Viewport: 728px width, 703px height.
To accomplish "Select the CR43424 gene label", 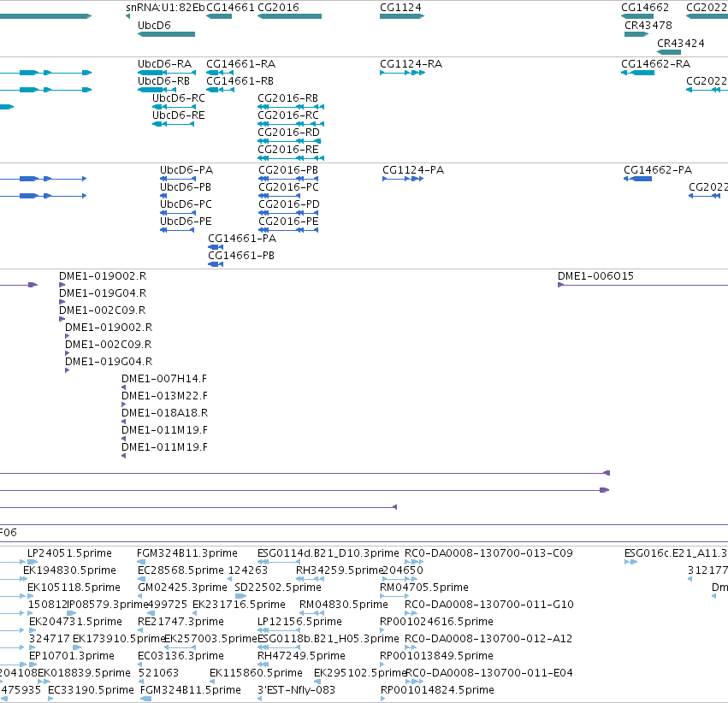I will click(x=681, y=44).
